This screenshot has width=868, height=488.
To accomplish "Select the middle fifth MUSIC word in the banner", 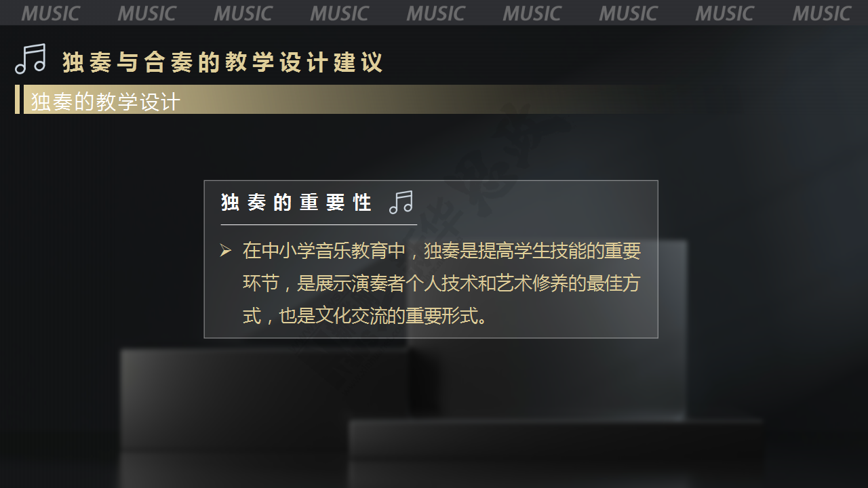I will coord(435,14).
